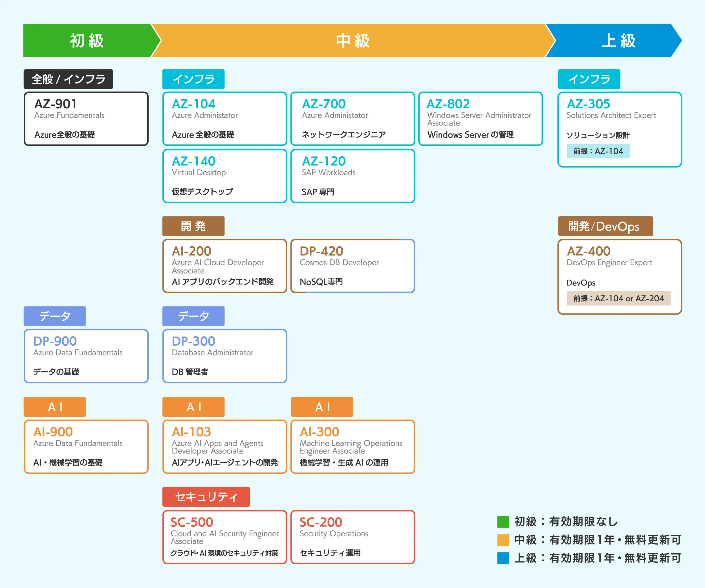Select the DP-900 Data Fundamentals card
The width and height of the screenshot is (705, 588).
[86, 356]
